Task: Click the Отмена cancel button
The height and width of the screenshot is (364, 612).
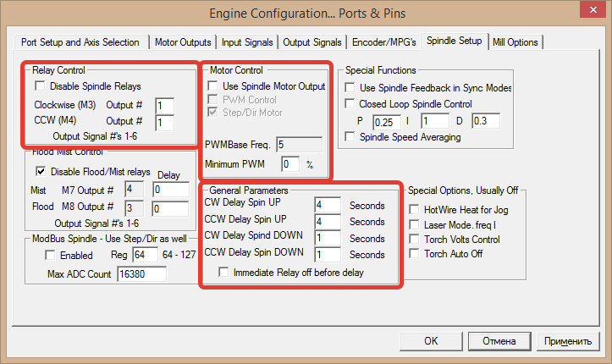Action: pos(498,341)
